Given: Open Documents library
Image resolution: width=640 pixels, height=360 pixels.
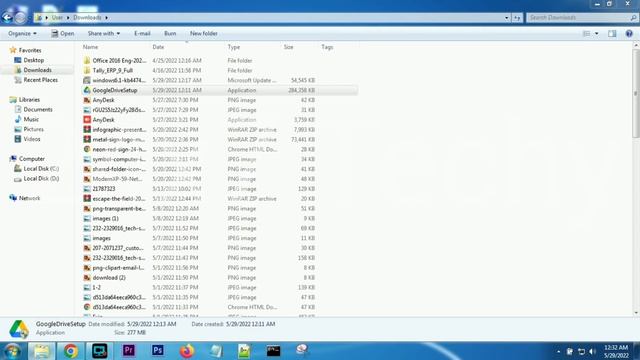Looking at the screenshot, I should point(38,109).
